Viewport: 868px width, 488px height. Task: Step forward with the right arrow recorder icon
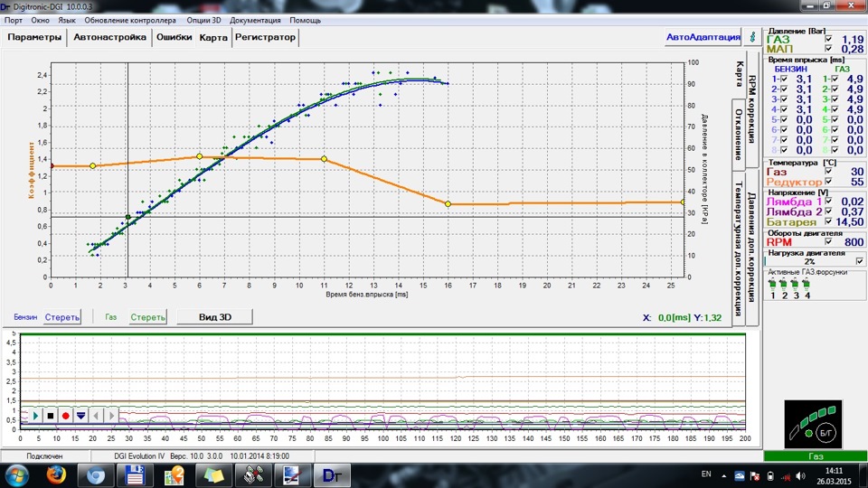click(111, 416)
